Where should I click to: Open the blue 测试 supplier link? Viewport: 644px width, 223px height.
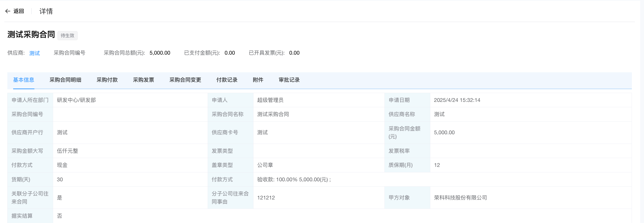[34, 53]
